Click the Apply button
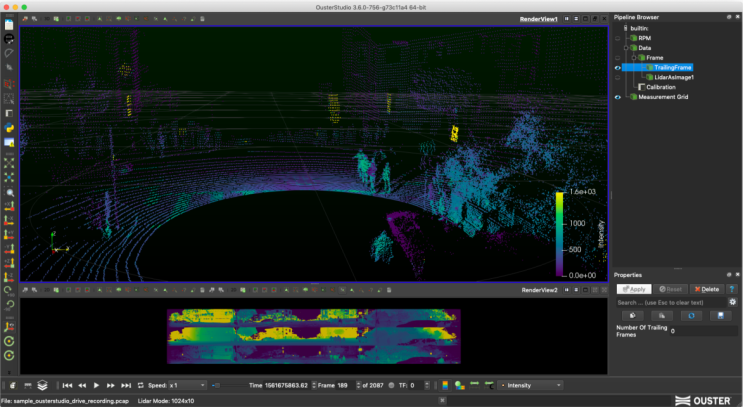Screen dimensions: 743x407 click(x=634, y=289)
